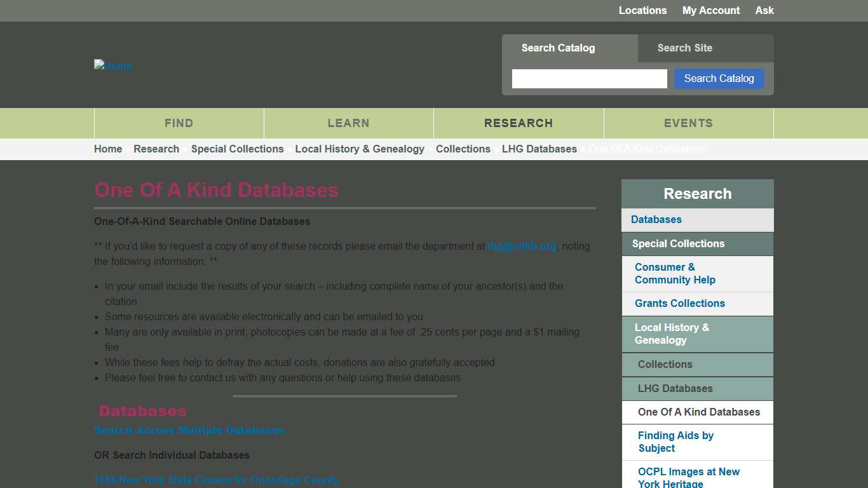Open the Locations page

coord(642,10)
